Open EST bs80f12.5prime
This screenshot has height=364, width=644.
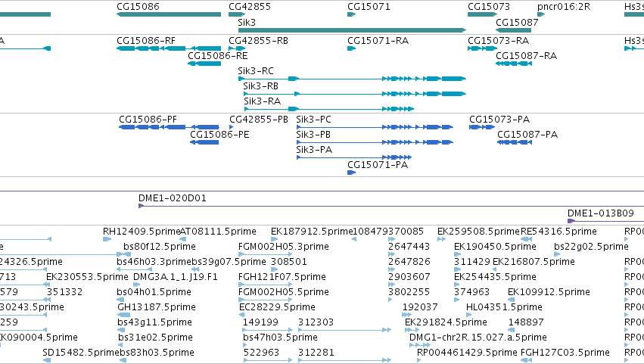coord(160,247)
